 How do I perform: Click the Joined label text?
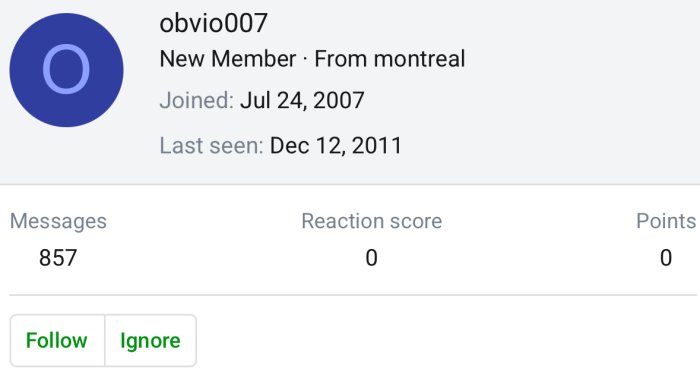196,100
